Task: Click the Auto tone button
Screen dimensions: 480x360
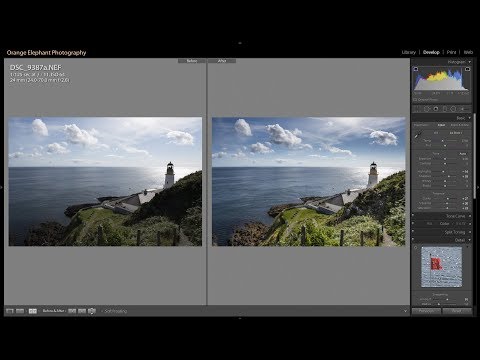Action: pyautogui.click(x=462, y=154)
